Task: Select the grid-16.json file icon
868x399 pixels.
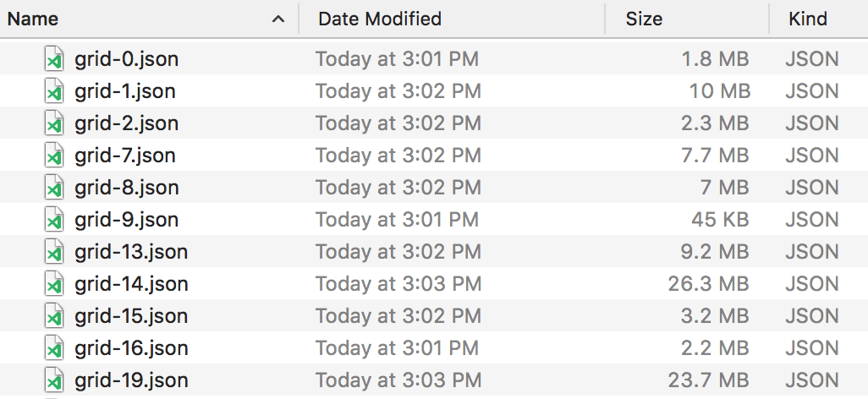Action: click(x=54, y=349)
